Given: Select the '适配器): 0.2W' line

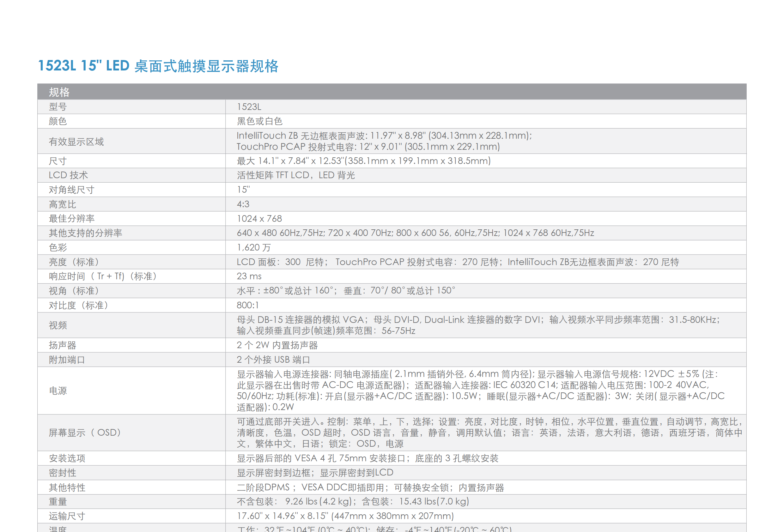Looking at the screenshot, I should [265, 407].
